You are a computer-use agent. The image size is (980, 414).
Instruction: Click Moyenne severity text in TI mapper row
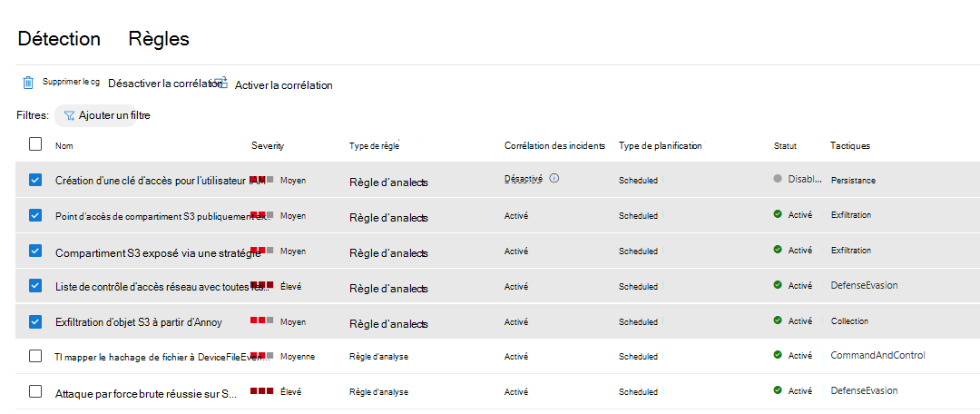click(298, 357)
